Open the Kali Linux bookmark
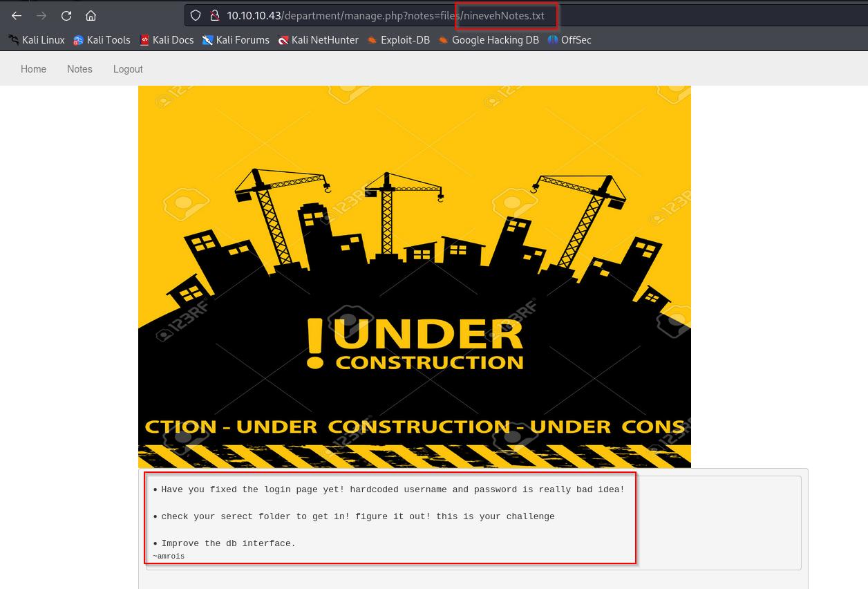Image resolution: width=868 pixels, height=589 pixels. (x=37, y=40)
